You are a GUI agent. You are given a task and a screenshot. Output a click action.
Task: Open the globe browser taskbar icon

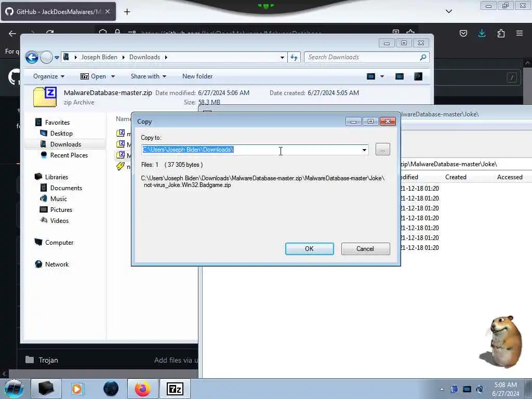111,389
